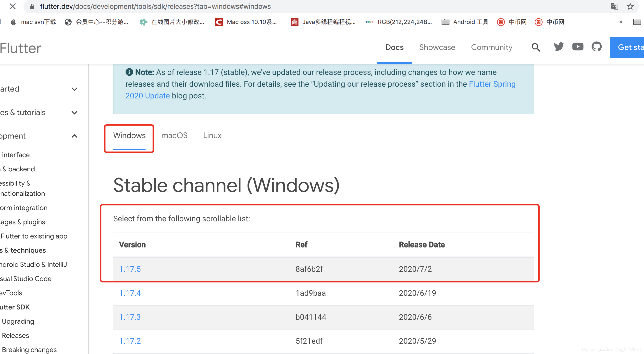Screen dimensions: 644x354
Task: Open 'User interface' sidebar item
Action: [x=15, y=155]
